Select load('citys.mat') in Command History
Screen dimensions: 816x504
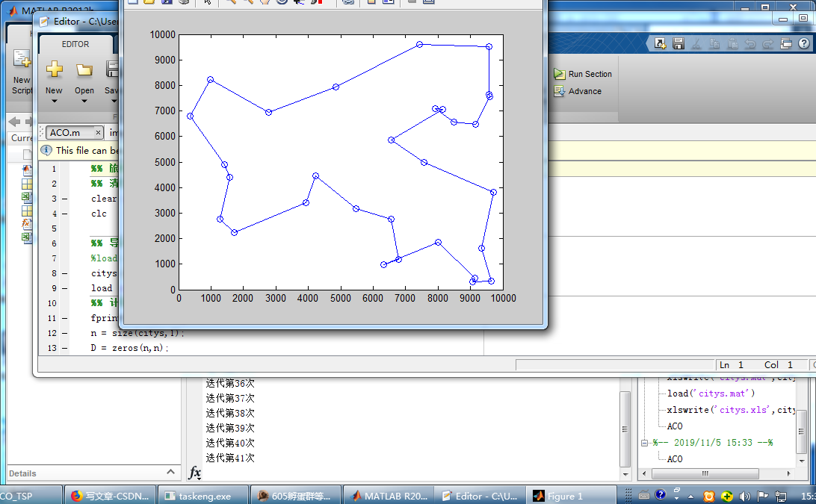[711, 393]
